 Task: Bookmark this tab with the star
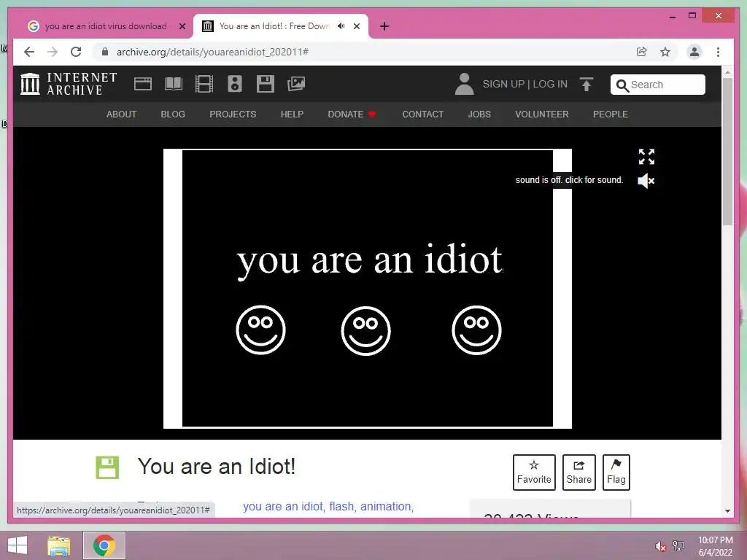pos(665,52)
